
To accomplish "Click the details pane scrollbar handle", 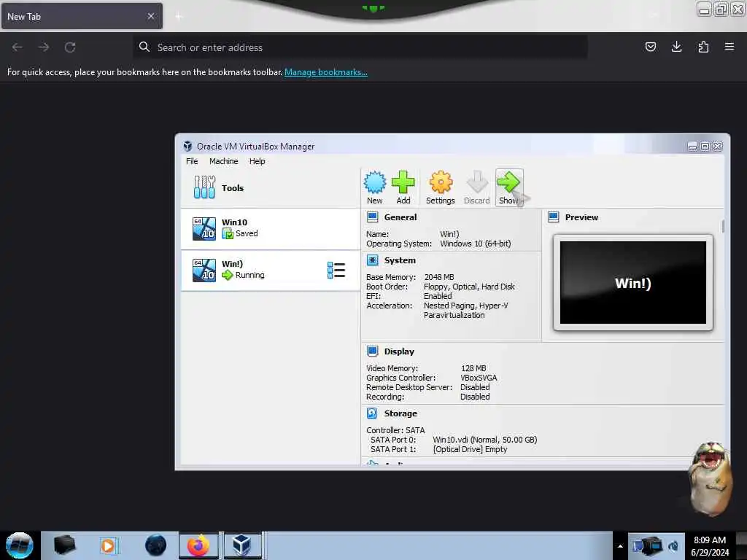I will (723, 226).
